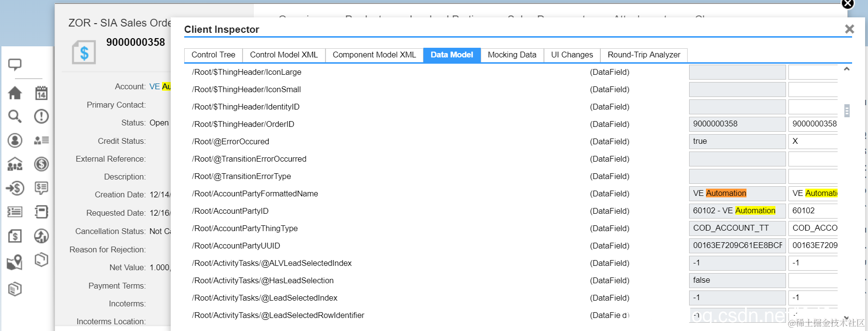Open the dollar coin sales icon
This screenshot has width=868, height=331.
click(x=41, y=164)
